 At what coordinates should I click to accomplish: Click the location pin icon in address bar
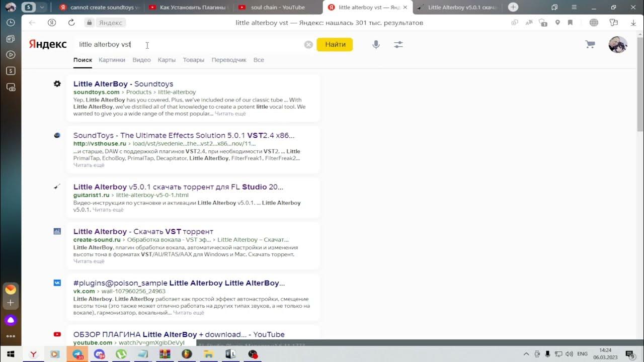(557, 23)
